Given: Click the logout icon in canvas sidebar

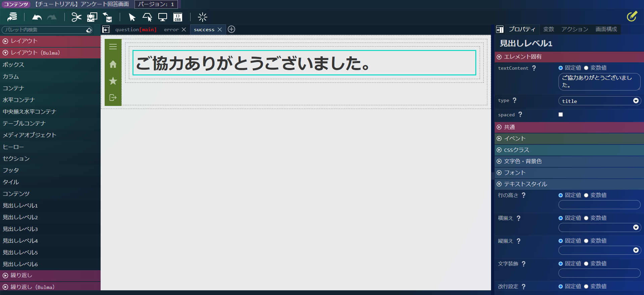Looking at the screenshot, I should click(113, 98).
